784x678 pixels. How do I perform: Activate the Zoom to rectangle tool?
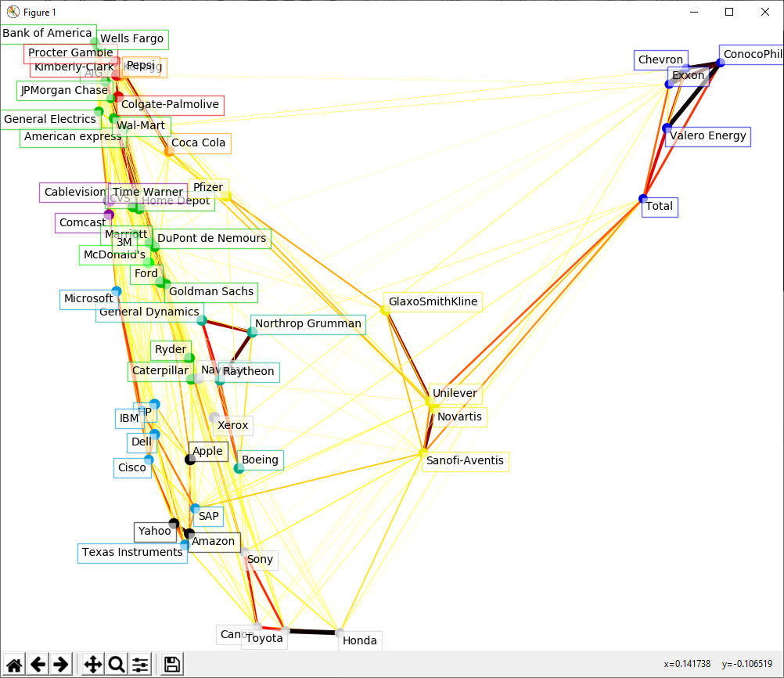[117, 665]
